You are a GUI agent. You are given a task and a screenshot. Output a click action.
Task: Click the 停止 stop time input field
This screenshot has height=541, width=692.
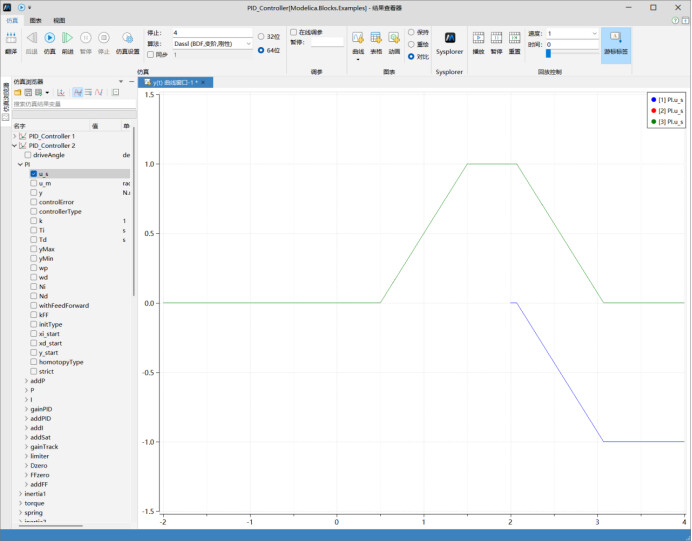tap(212, 33)
